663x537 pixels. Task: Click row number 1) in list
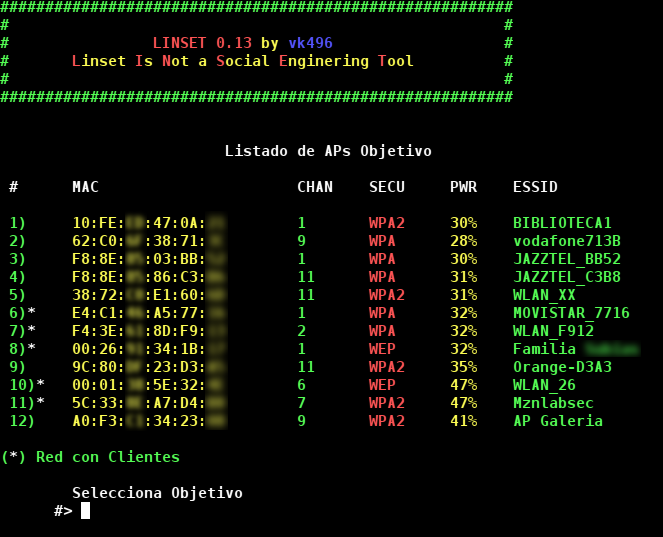(17, 223)
